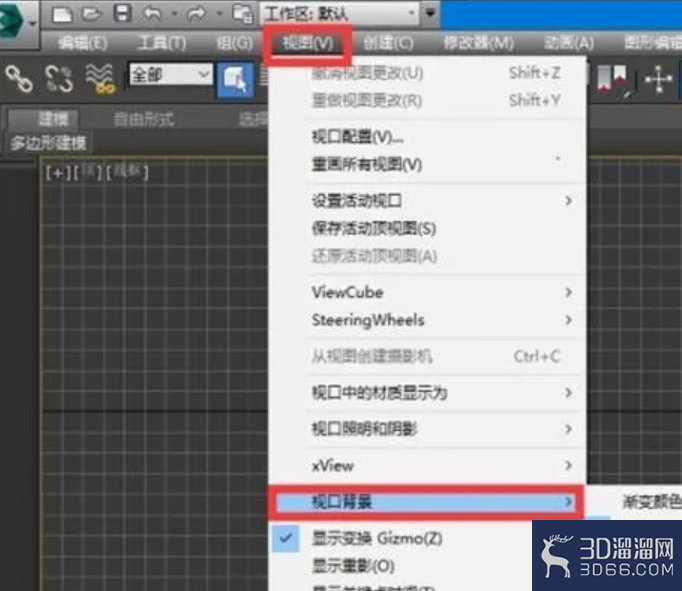Click the [+] viewport label menu

click(x=58, y=173)
